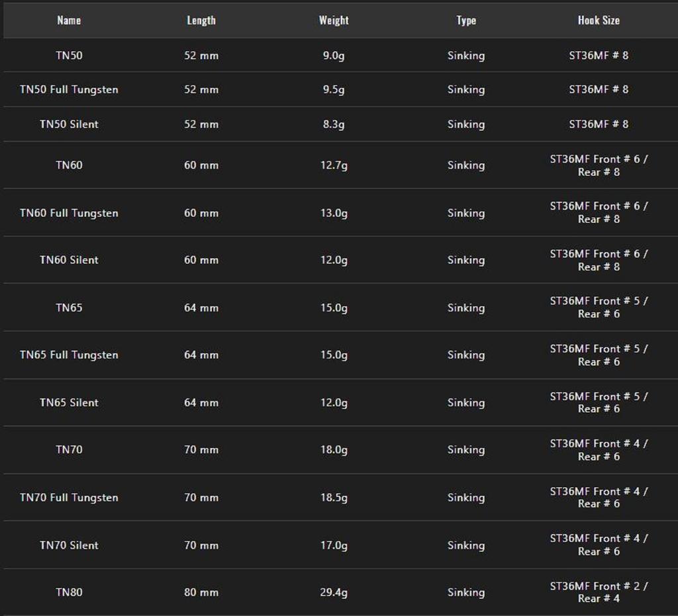Screen dimensions: 678x616
Task: Click the Front # 2 / Rear # 4 hook size
Action: coord(599,592)
